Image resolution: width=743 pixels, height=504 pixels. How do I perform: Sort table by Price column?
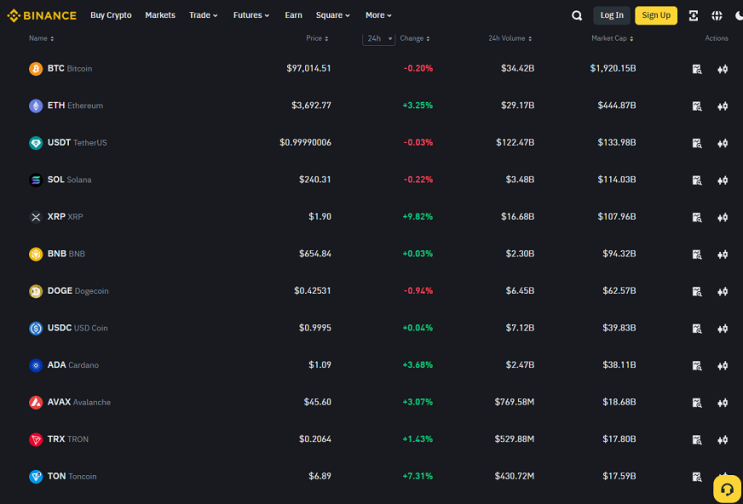[317, 38]
